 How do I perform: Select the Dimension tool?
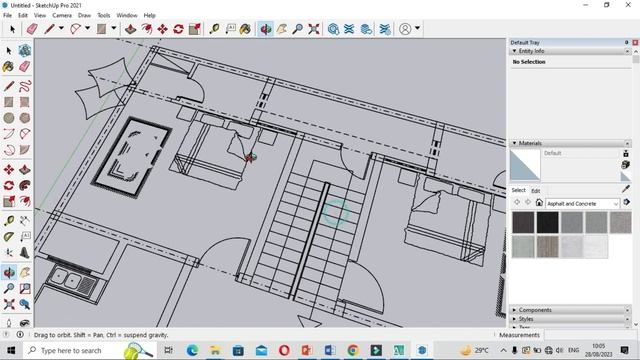(x=24, y=221)
